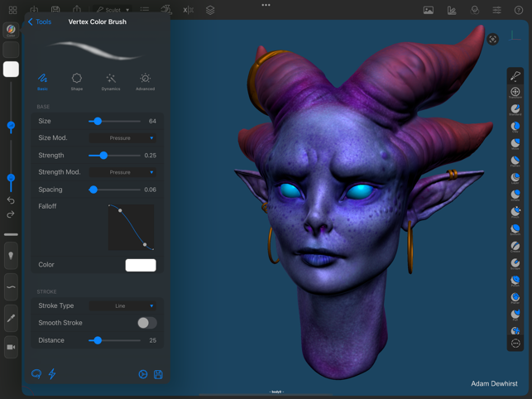Open the help question mark icon

point(519,10)
